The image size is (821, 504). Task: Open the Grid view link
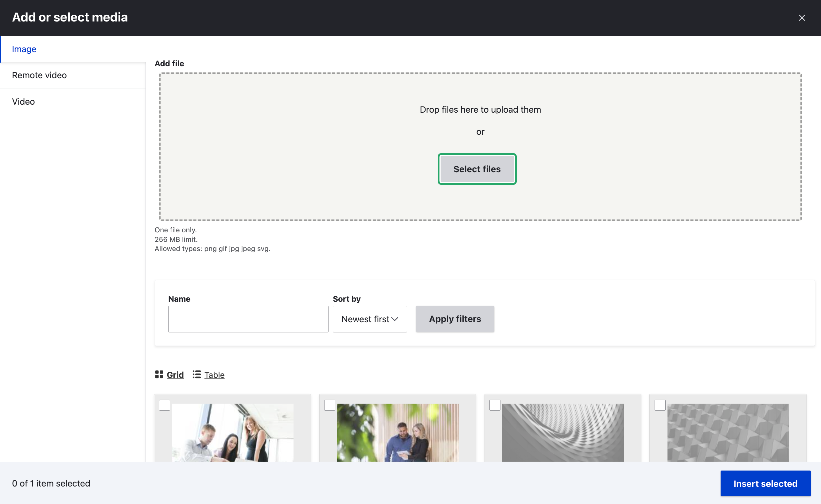point(175,375)
